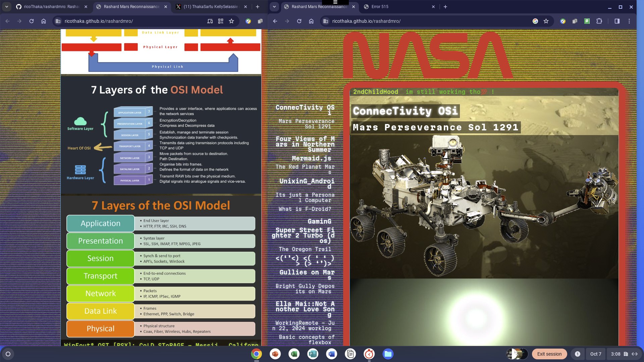Open the tab search dropdown in the right window
644x362 pixels.
pos(274,7)
